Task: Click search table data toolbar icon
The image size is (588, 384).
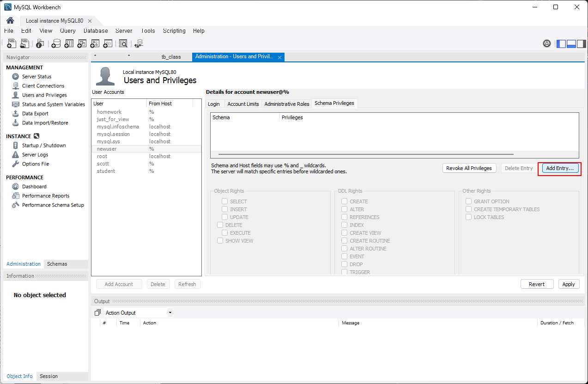Action: coord(123,43)
